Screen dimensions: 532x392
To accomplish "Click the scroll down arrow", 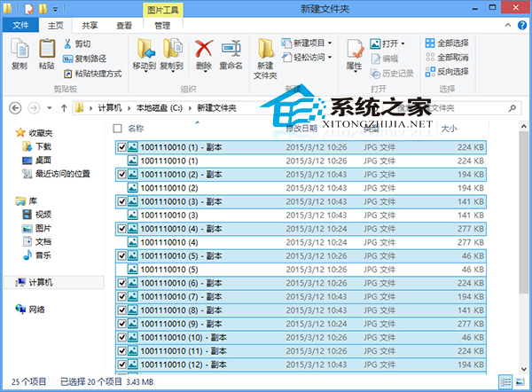I will (x=523, y=369).
